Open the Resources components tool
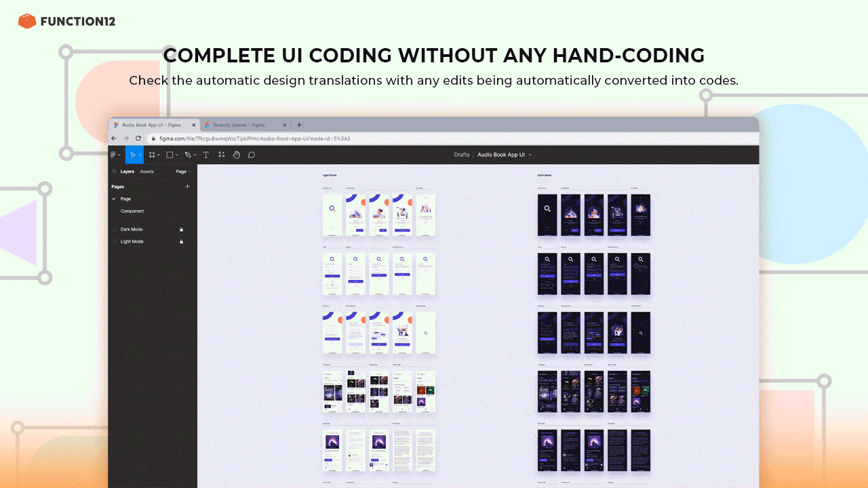This screenshot has height=488, width=868. pos(221,155)
